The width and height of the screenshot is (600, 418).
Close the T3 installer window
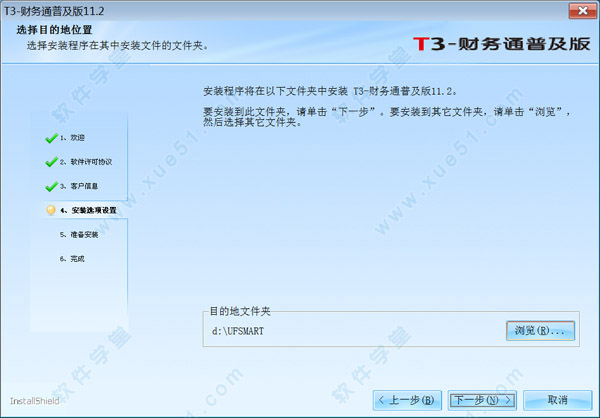point(582,11)
